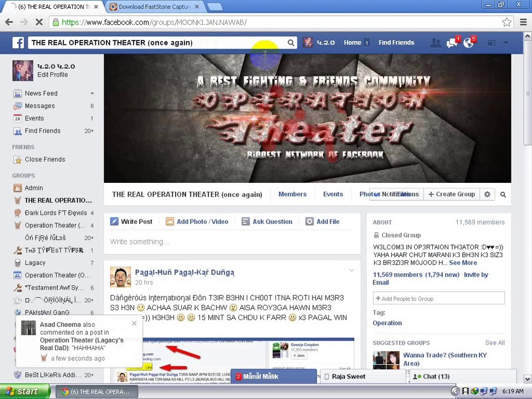
Task: Click Write something text box
Action: 232,242
